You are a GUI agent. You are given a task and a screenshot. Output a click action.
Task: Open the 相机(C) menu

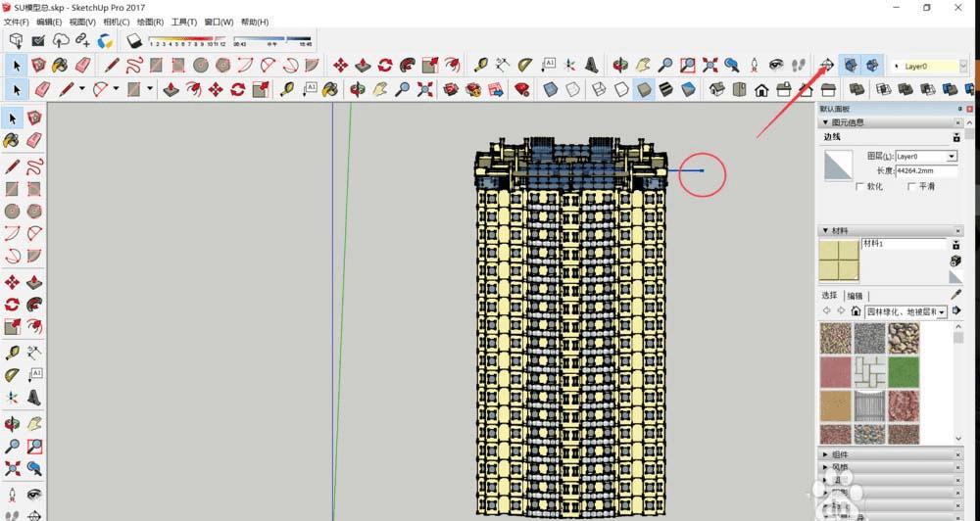tap(117, 22)
